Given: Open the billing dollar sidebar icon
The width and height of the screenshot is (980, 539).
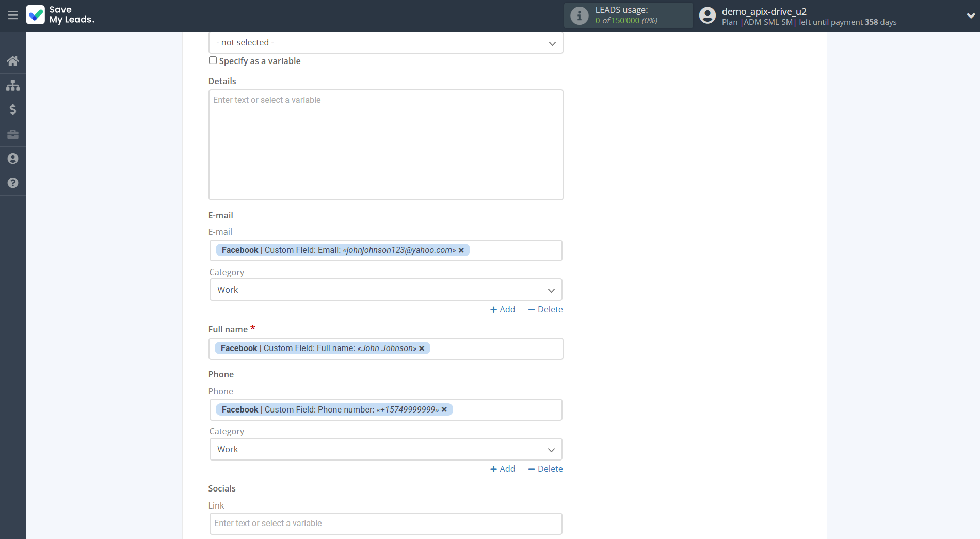Looking at the screenshot, I should 13,109.
